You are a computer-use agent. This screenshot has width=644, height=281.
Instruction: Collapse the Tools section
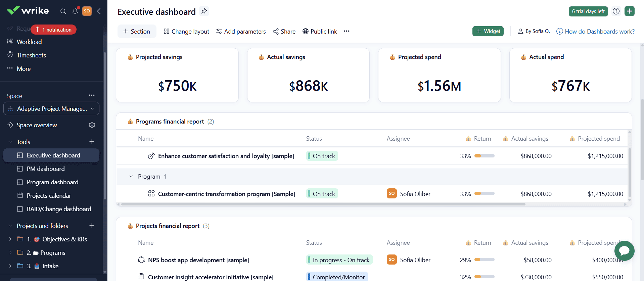click(10, 142)
